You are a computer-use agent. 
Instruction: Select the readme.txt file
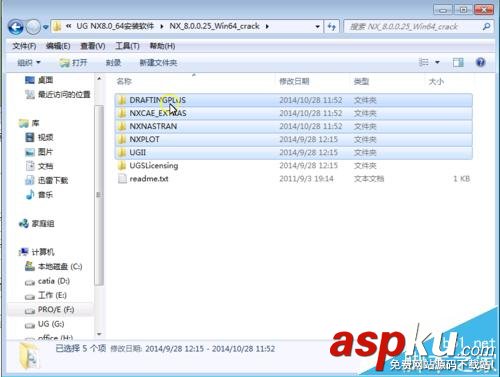294,179
